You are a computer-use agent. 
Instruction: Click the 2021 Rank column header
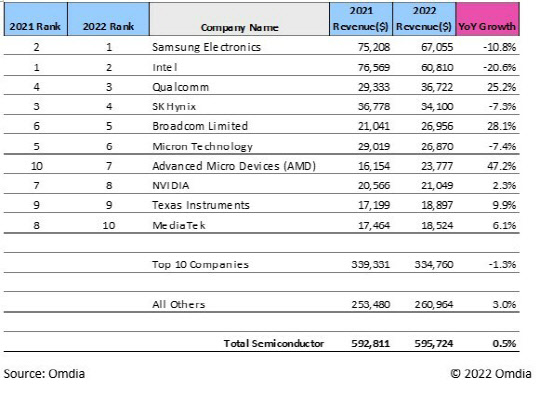pyautogui.click(x=35, y=19)
